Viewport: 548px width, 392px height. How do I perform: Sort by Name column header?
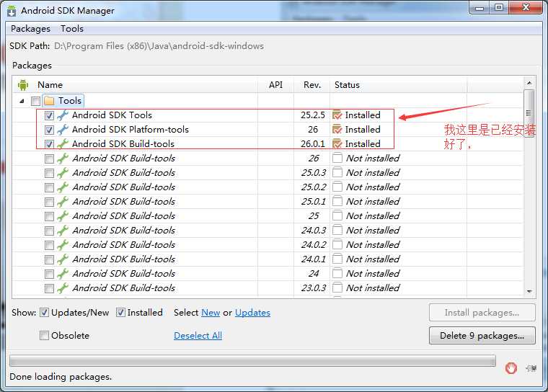pos(50,85)
